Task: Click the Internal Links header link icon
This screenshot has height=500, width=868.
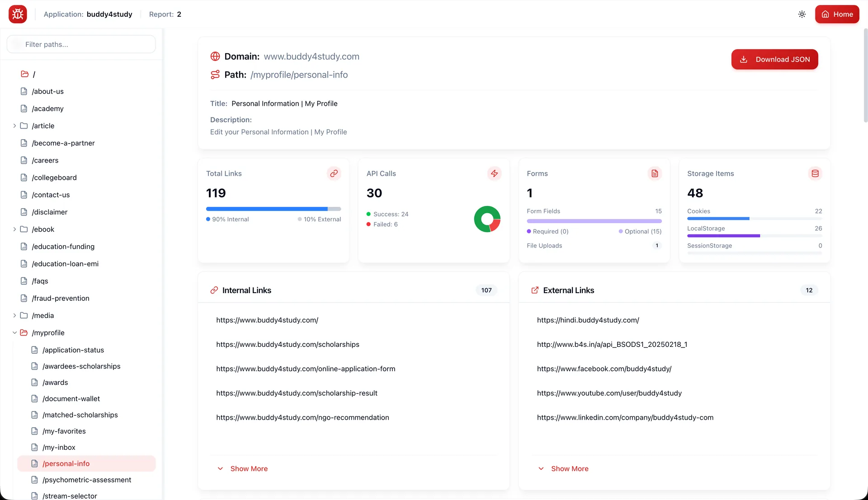Action: coord(214,290)
